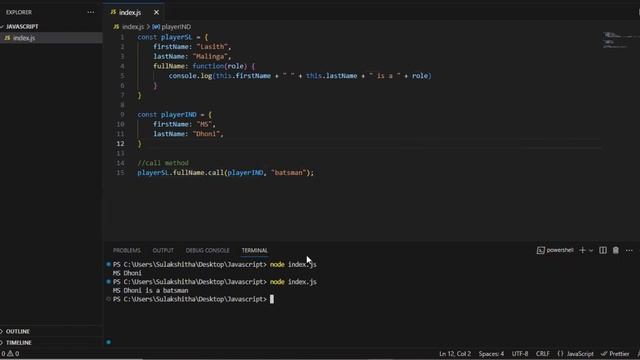Split the terminal pane
The image size is (640, 360).
pyautogui.click(x=603, y=250)
